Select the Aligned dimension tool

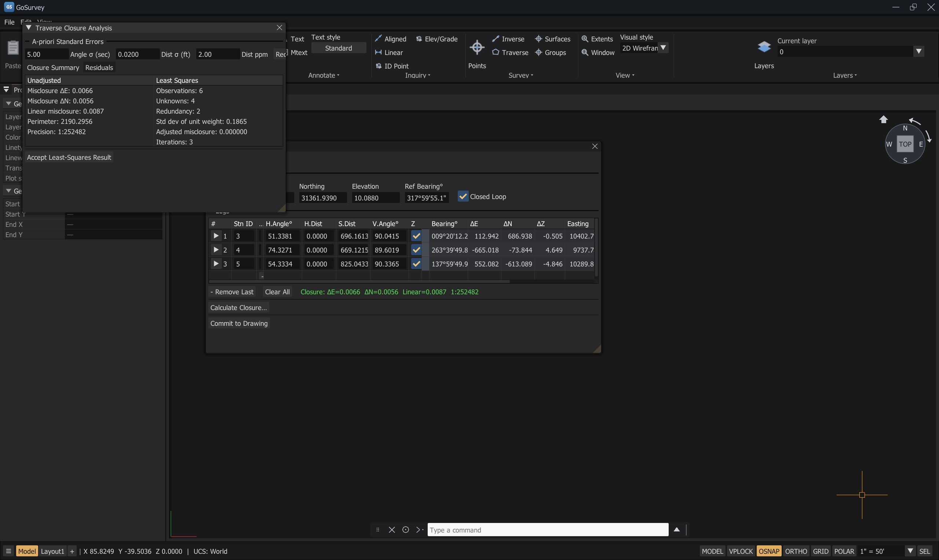(390, 39)
